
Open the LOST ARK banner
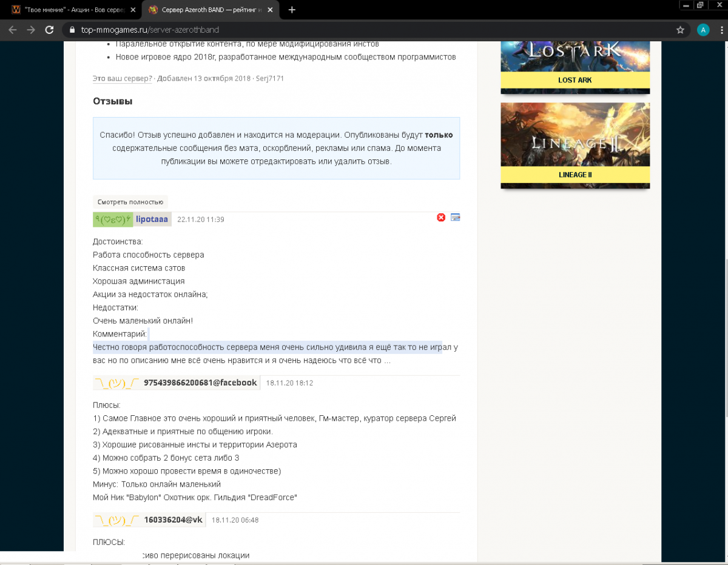click(x=575, y=67)
